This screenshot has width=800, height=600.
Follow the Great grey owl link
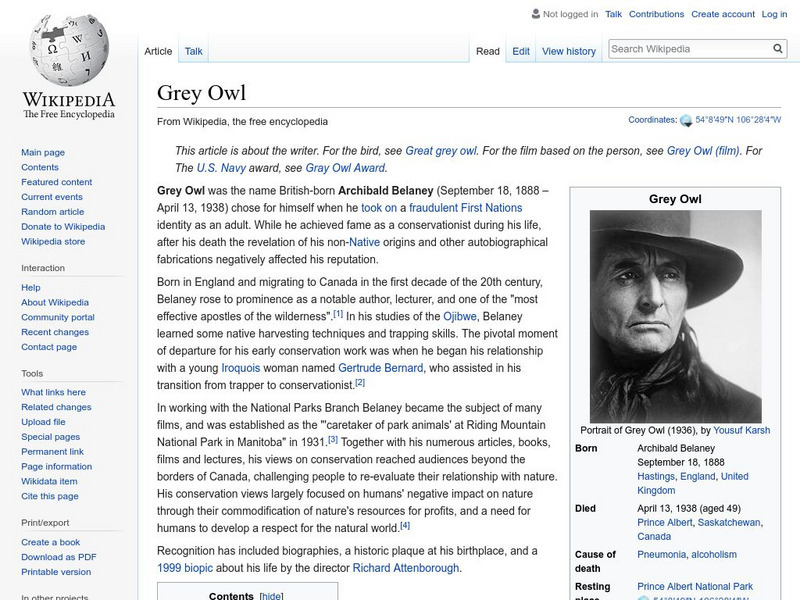(x=441, y=151)
